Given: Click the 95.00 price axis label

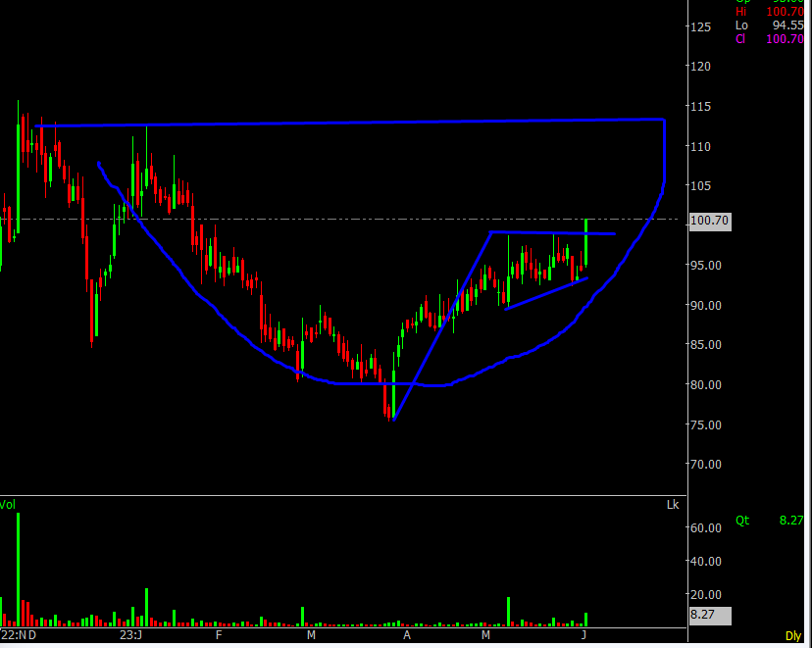Looking at the screenshot, I should pyautogui.click(x=706, y=265).
